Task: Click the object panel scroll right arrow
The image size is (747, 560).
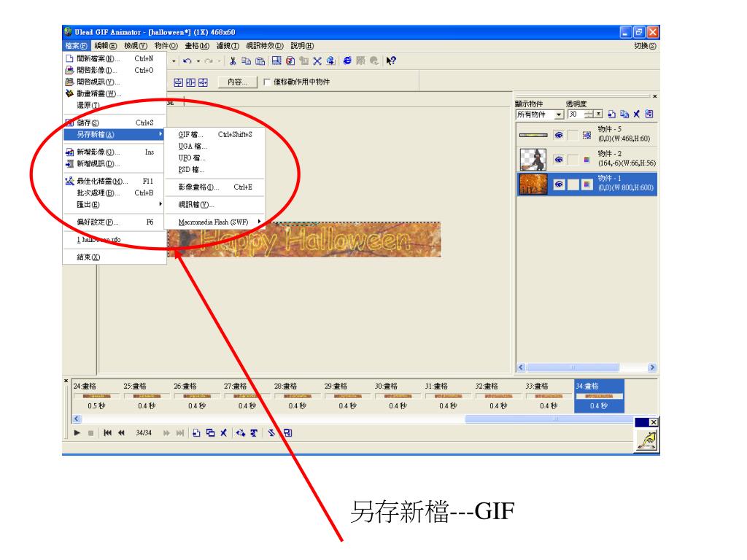Action: tap(652, 367)
